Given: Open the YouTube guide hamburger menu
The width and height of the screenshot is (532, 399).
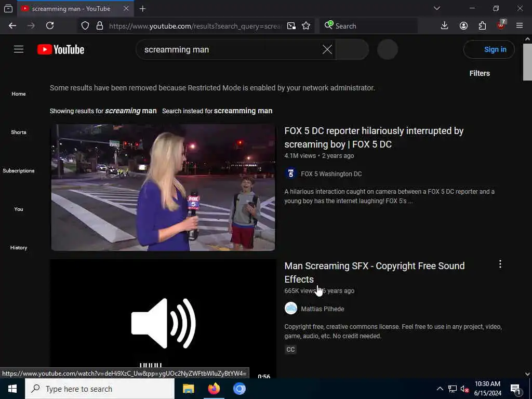Looking at the screenshot, I should pyautogui.click(x=19, y=49).
